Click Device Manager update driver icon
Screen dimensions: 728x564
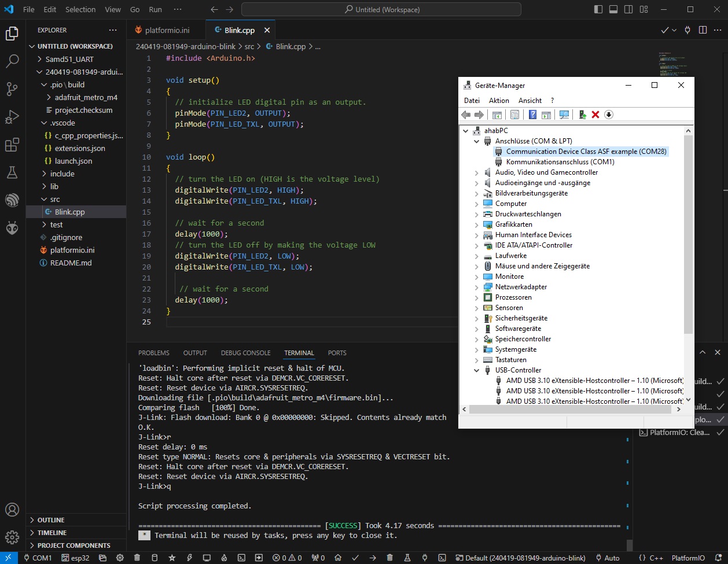(582, 115)
